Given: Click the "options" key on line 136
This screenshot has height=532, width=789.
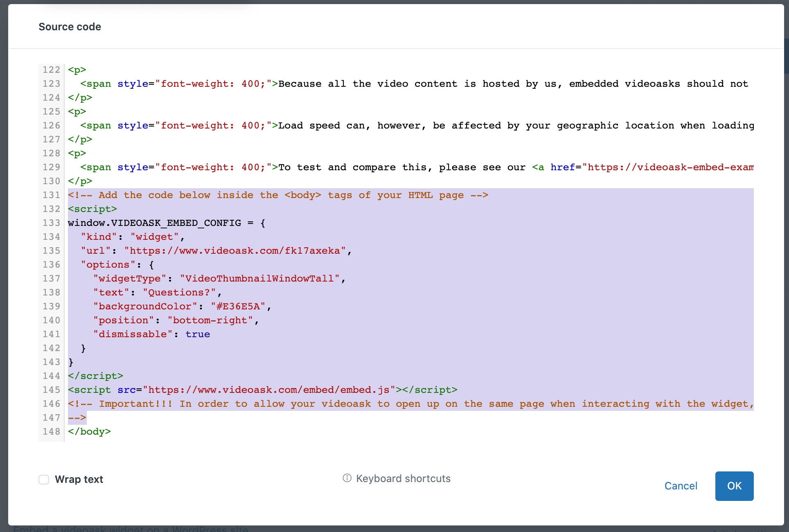Looking at the screenshot, I should coord(108,265).
